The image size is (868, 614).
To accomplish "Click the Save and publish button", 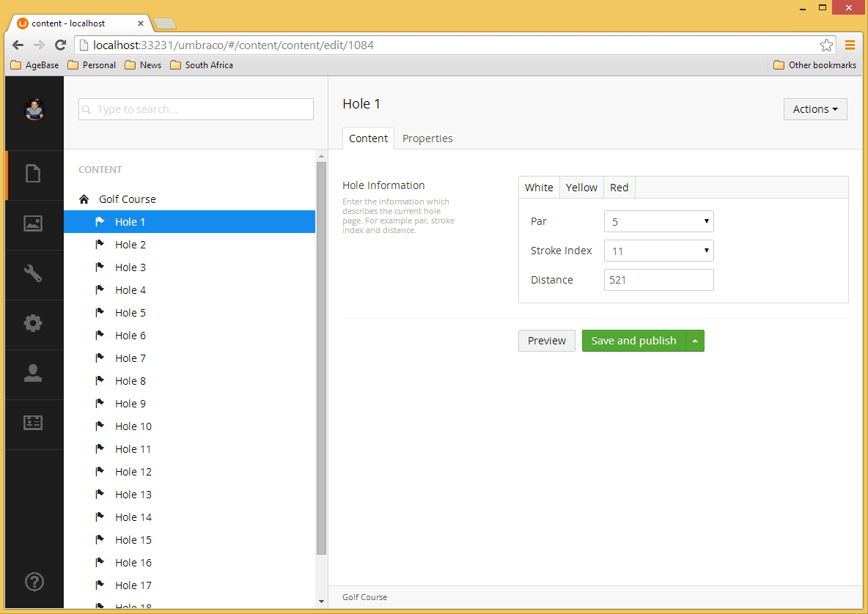I will point(633,341).
